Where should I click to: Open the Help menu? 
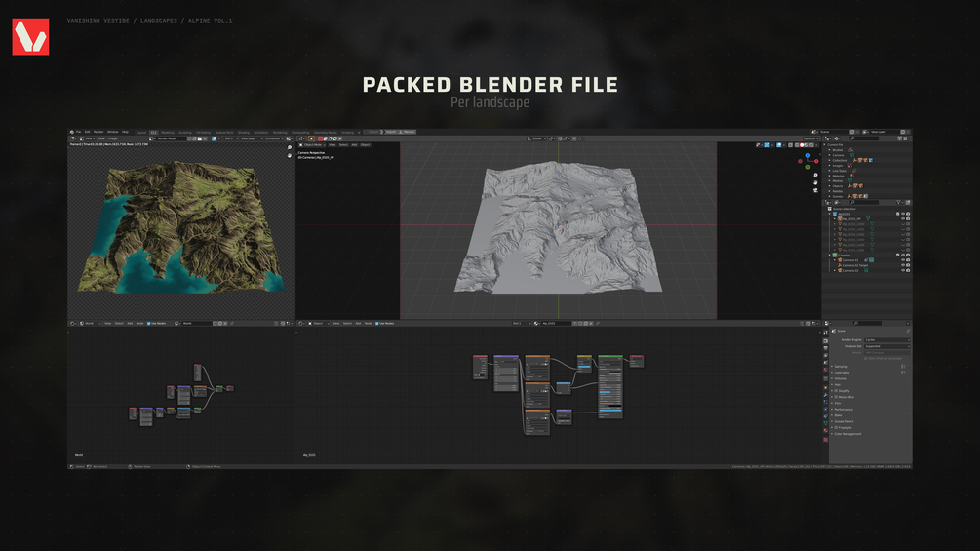click(125, 132)
